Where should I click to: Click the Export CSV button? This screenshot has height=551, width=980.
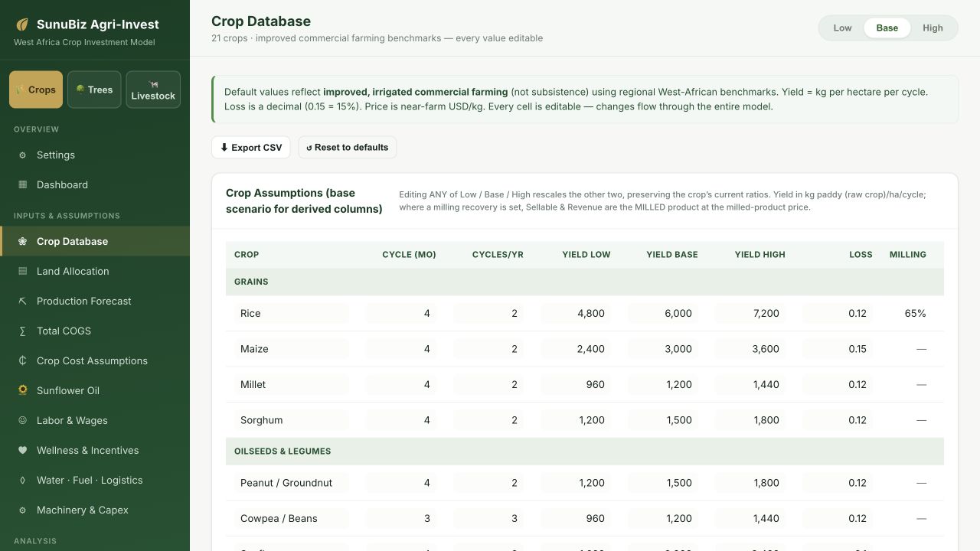coord(250,148)
